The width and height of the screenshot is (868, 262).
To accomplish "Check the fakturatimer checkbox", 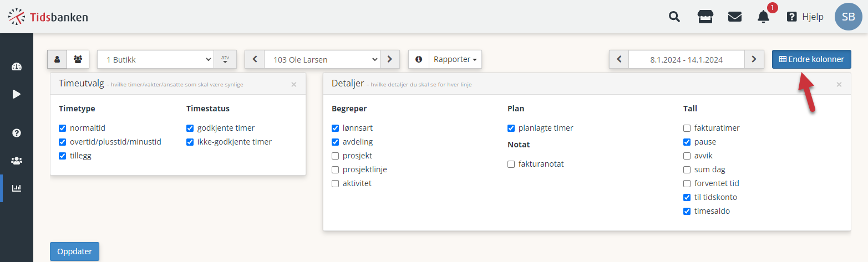I will (x=687, y=128).
